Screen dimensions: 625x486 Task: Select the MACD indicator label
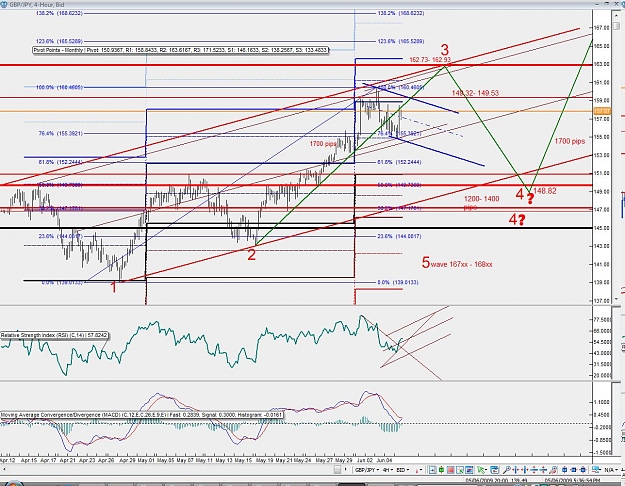[x=142, y=415]
